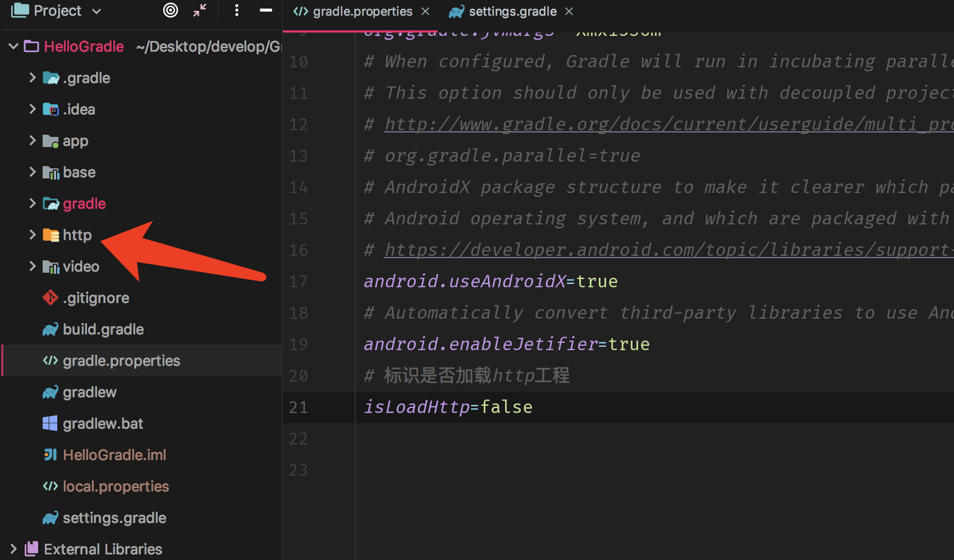Expand the http folder
This screenshot has width=954, height=560.
(33, 235)
